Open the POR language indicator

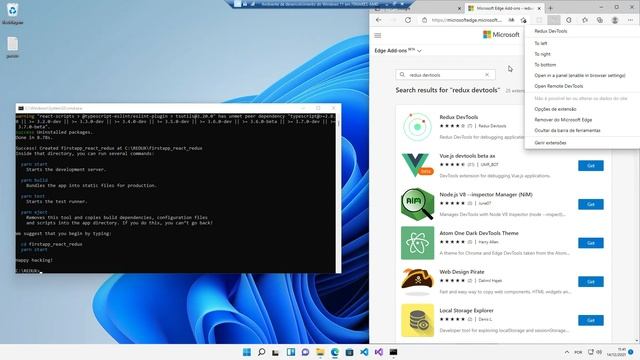tap(578, 352)
